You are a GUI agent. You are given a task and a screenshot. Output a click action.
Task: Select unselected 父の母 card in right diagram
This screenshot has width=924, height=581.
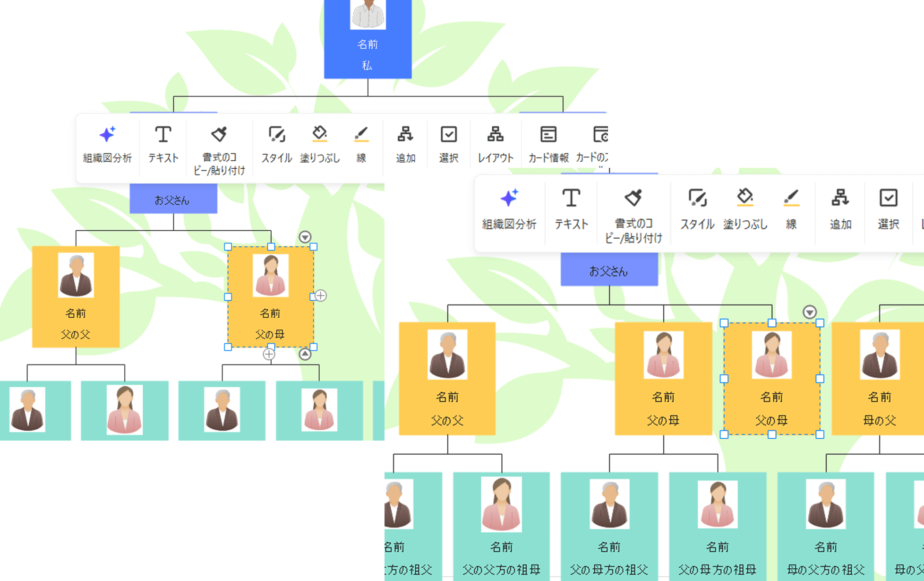(x=663, y=378)
